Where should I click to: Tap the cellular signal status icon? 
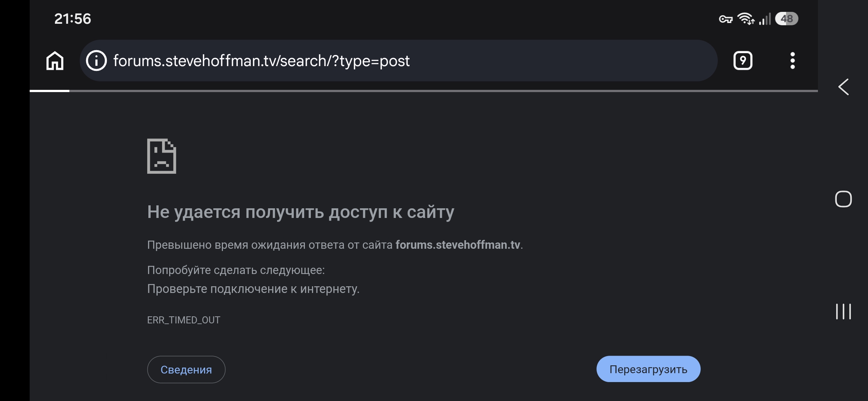(x=765, y=19)
